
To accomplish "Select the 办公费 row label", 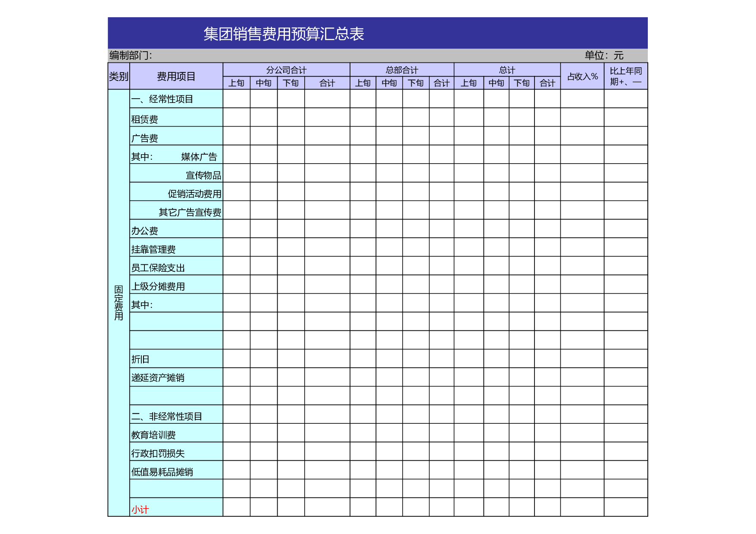I will 144,231.
